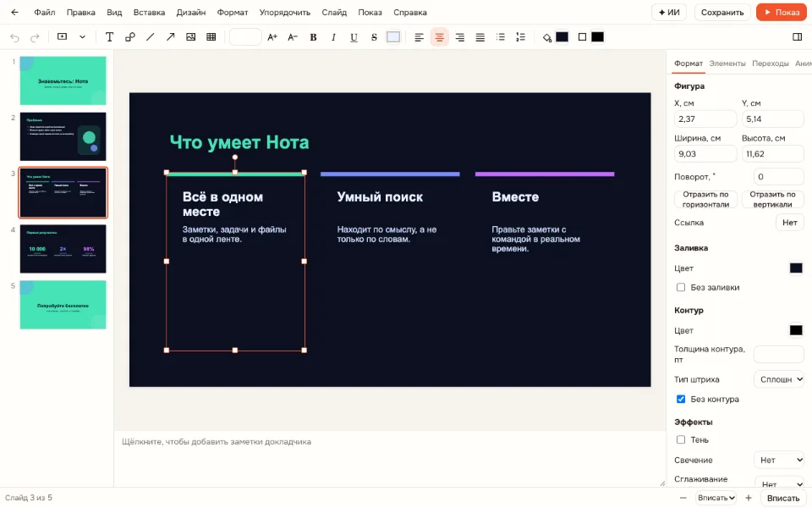812x508 pixels.
Task: Insert an image using picture icon
Action: click(x=190, y=36)
